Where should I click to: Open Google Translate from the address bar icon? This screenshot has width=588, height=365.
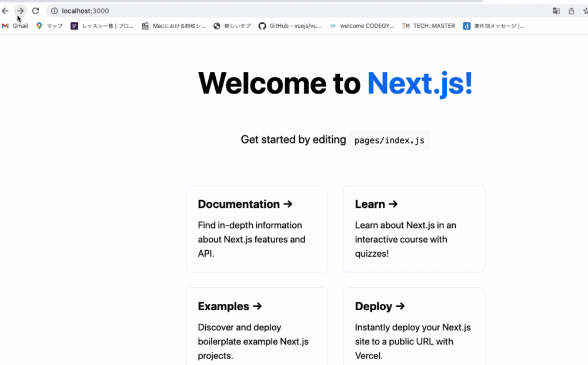click(555, 10)
